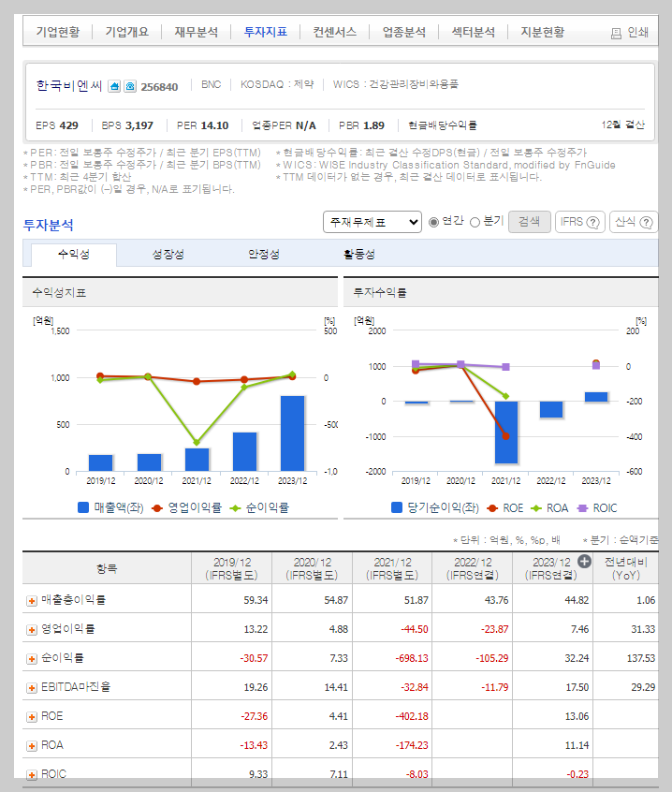
Task: Click the red 영업이익률 legend marker
Action: [x=157, y=508]
